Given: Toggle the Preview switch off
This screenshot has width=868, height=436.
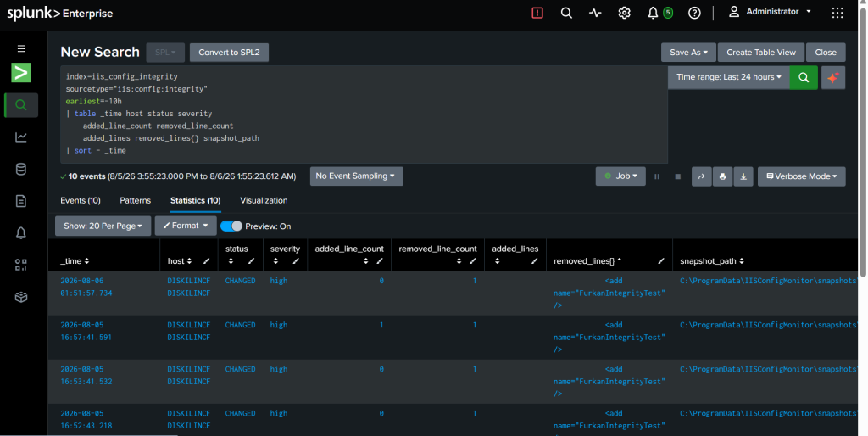Looking at the screenshot, I should (231, 226).
